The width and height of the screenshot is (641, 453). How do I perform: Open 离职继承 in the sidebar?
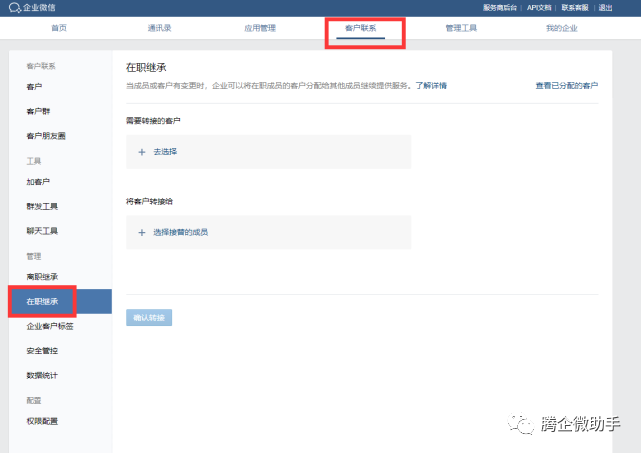pos(42,276)
